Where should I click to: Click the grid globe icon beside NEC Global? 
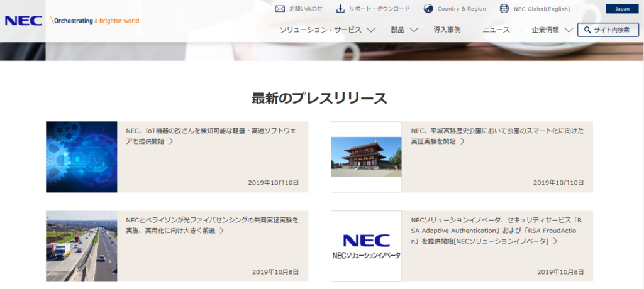coord(504,9)
